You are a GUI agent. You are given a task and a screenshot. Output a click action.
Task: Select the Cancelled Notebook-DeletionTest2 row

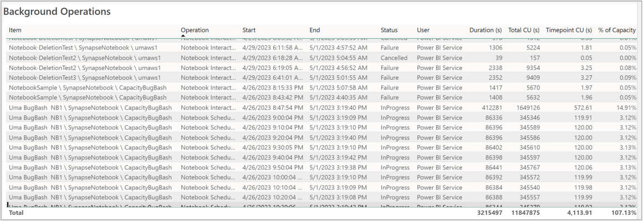click(323, 58)
